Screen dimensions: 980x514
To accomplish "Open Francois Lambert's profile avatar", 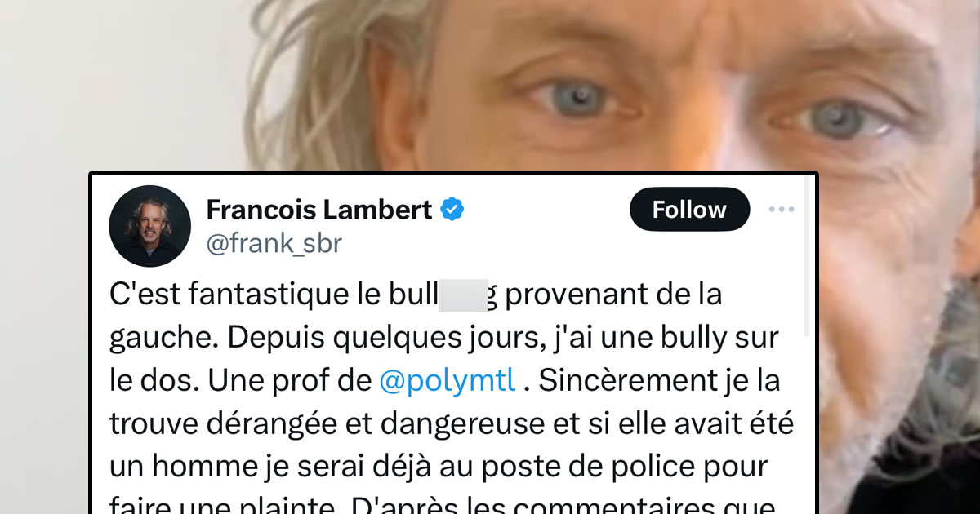I will [x=149, y=226].
